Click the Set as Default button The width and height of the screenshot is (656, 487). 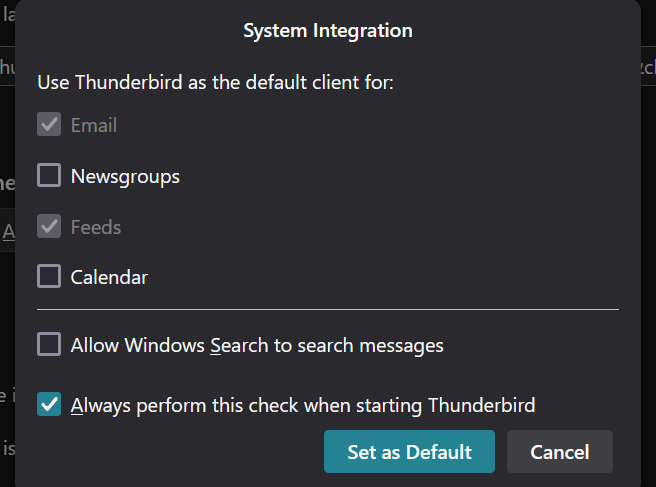(409, 452)
